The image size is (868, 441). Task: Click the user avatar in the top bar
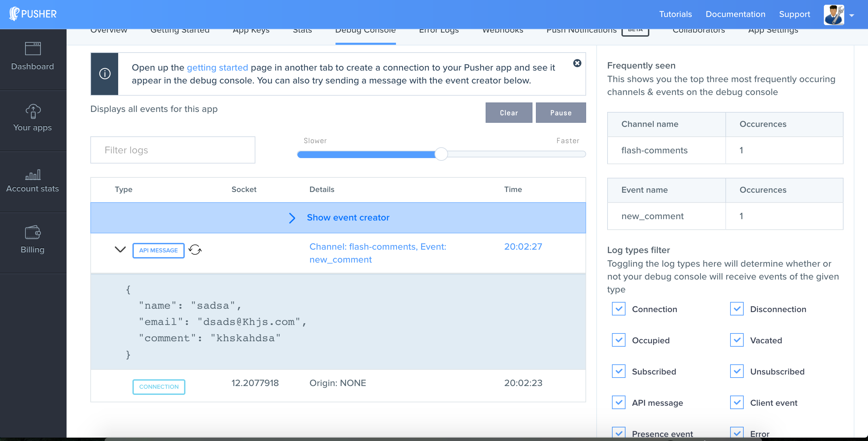pos(834,15)
